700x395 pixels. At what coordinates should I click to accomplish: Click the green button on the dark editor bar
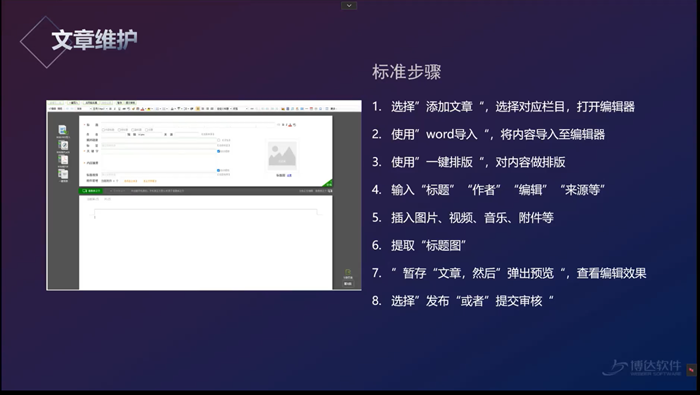click(91, 191)
